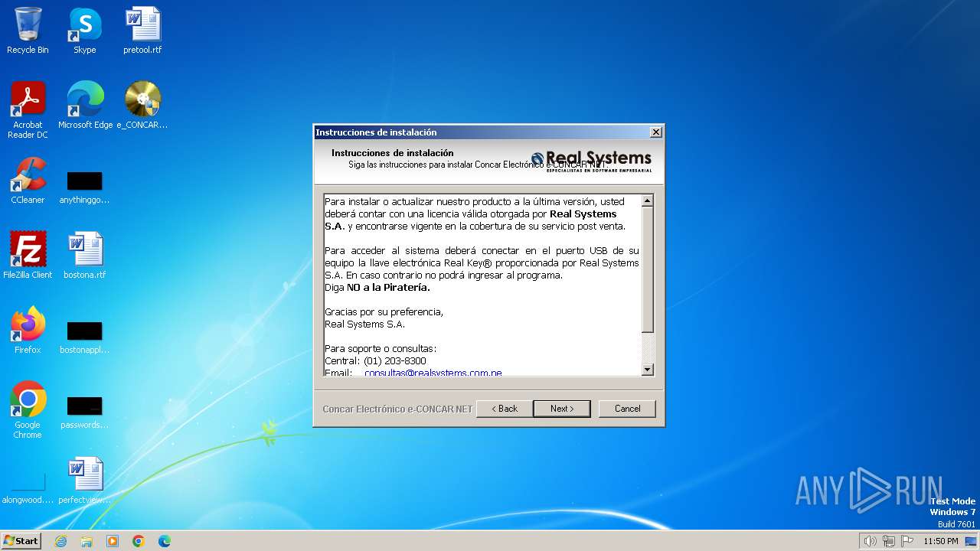Click the scrollbar up arrow in instructions
This screenshot has height=551, width=980.
pos(648,201)
